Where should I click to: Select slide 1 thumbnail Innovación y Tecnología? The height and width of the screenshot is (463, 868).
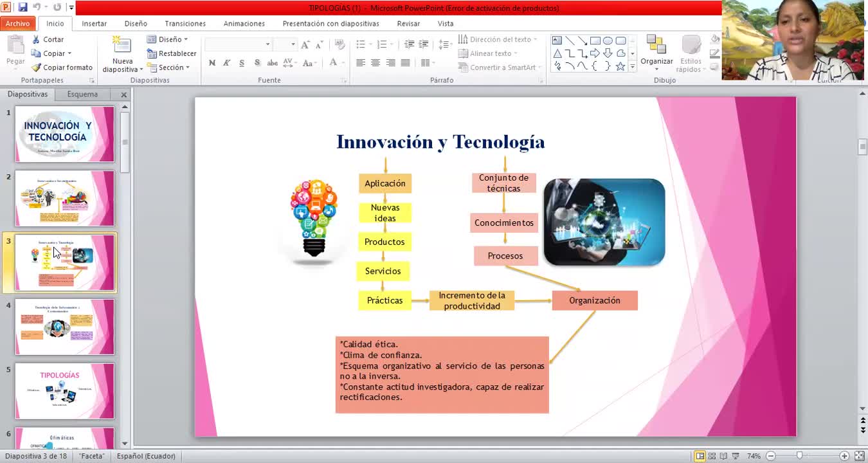65,134
